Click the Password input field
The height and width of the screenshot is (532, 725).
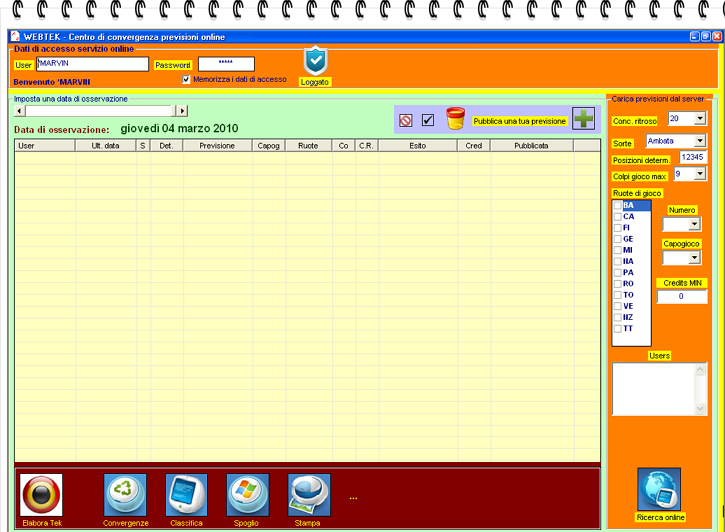coord(226,64)
